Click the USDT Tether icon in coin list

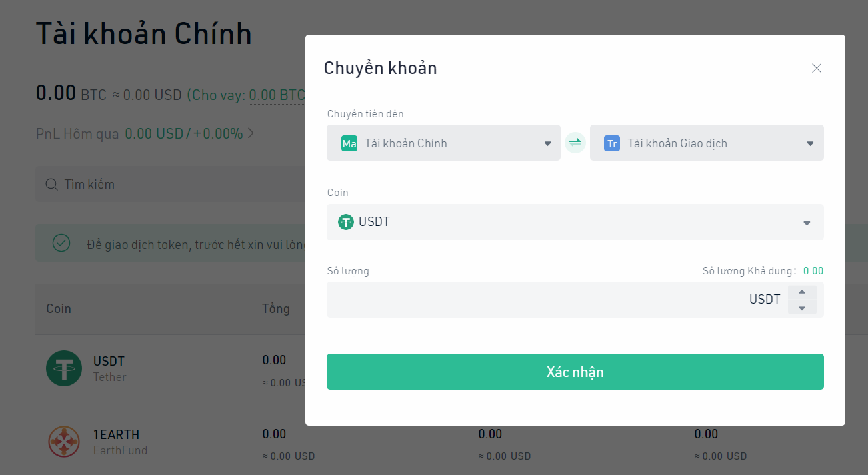point(64,368)
